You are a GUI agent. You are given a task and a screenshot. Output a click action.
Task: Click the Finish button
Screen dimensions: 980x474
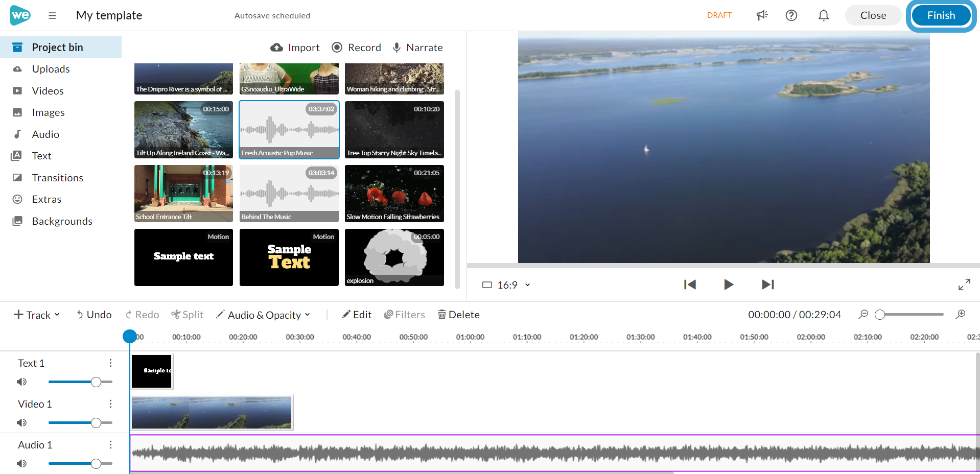[x=941, y=15]
